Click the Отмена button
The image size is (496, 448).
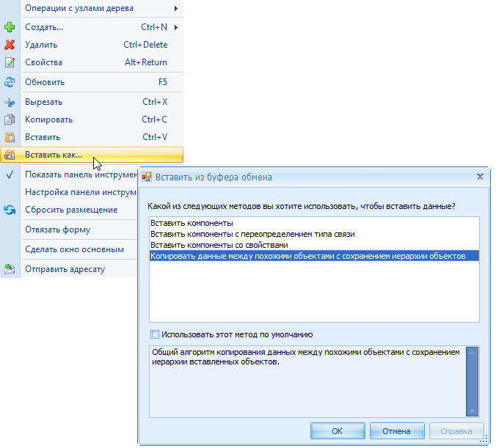point(397,431)
